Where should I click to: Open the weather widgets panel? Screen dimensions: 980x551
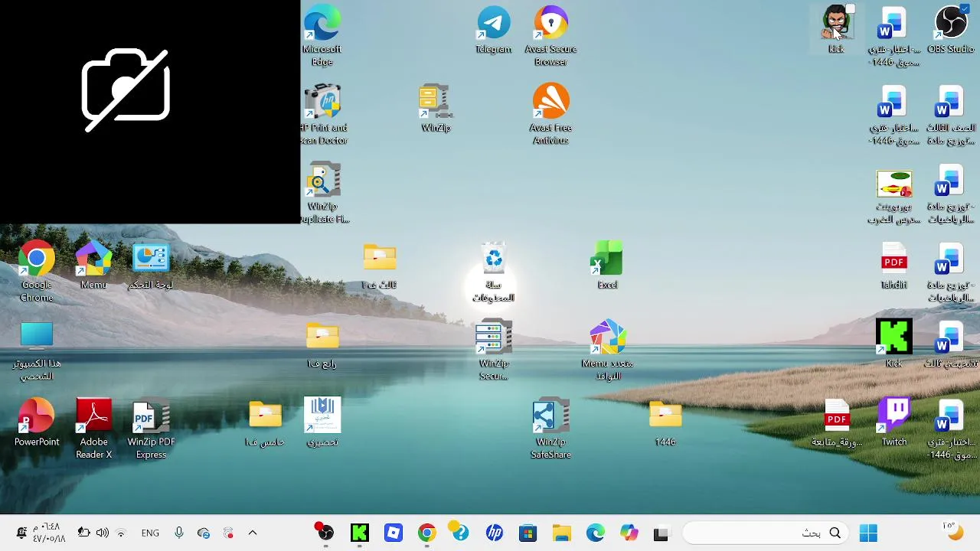[x=952, y=531]
